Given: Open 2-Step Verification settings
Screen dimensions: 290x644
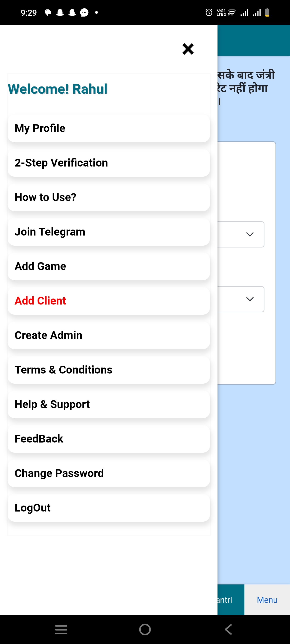Looking at the screenshot, I should click(109, 163).
